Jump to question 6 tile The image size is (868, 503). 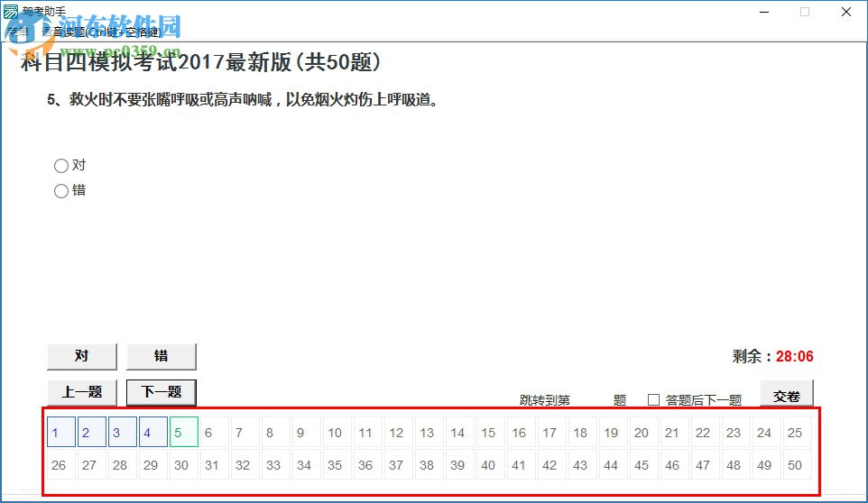click(215, 433)
